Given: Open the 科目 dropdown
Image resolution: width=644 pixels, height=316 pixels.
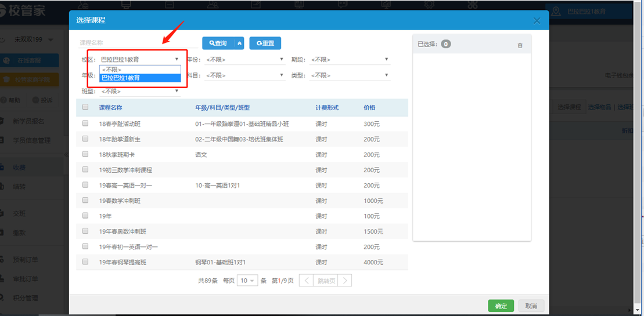Looking at the screenshot, I should 245,75.
